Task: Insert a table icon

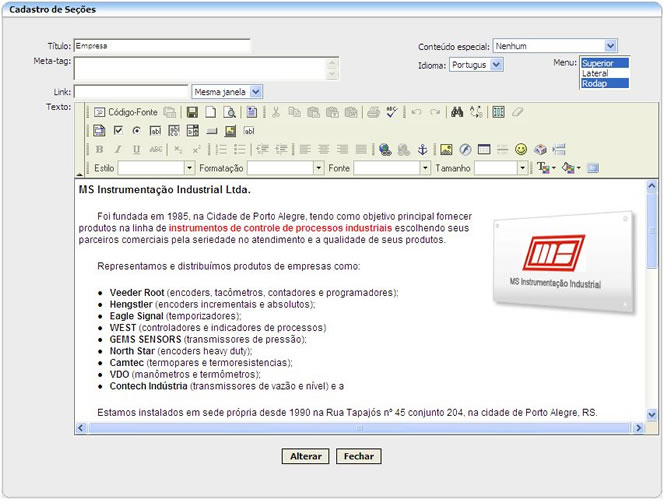Action: [x=484, y=149]
